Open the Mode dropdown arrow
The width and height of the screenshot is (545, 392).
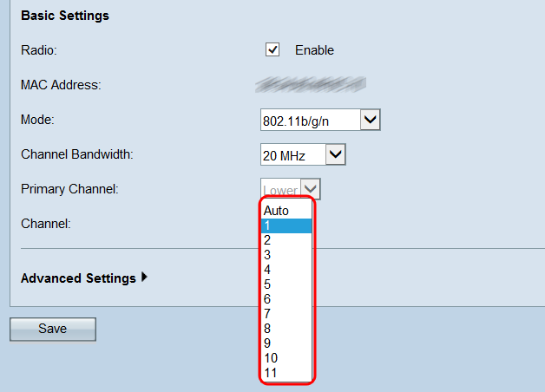point(371,120)
